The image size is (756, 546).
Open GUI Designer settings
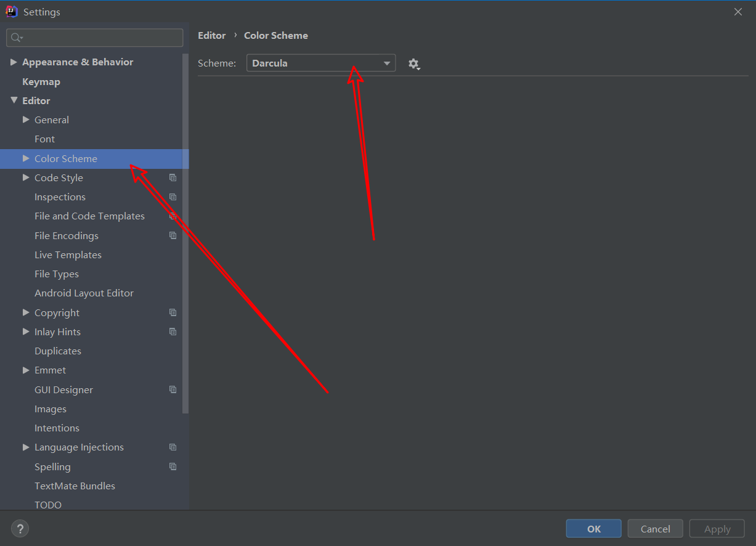(63, 389)
